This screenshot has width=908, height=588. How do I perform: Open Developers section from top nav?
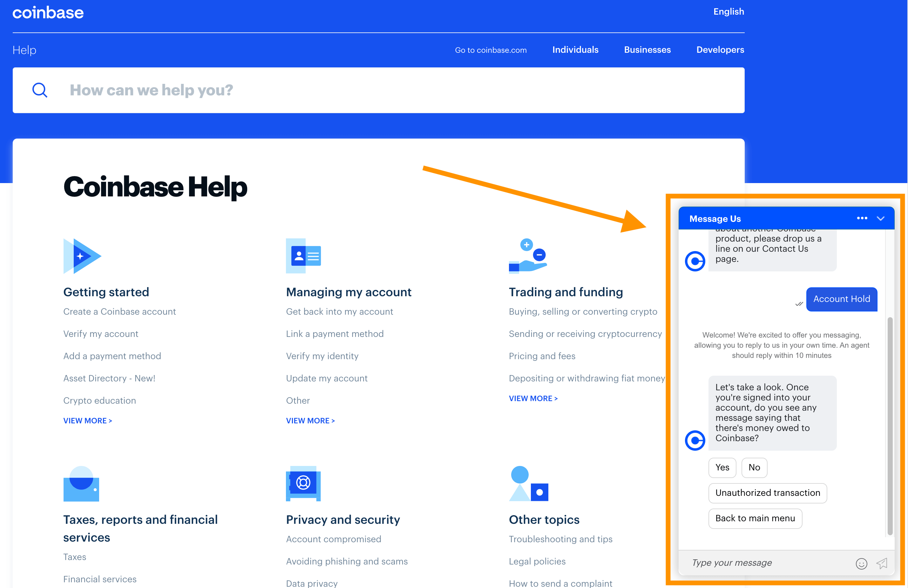pos(721,50)
